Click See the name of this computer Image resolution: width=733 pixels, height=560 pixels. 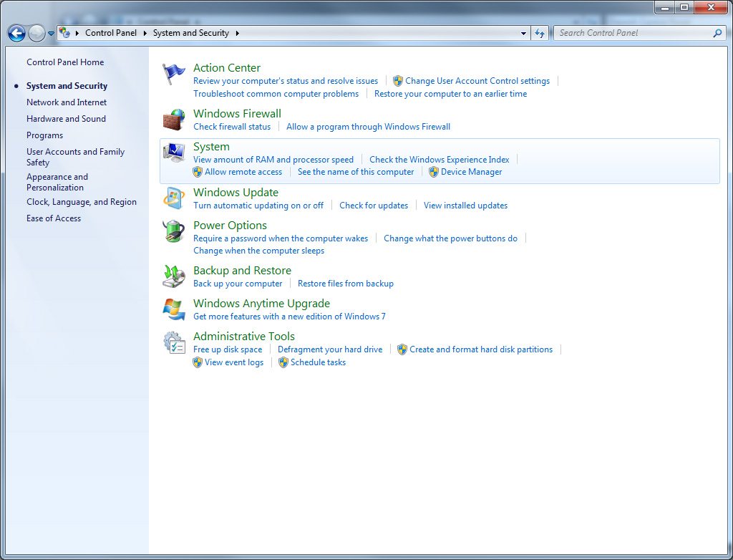(356, 172)
